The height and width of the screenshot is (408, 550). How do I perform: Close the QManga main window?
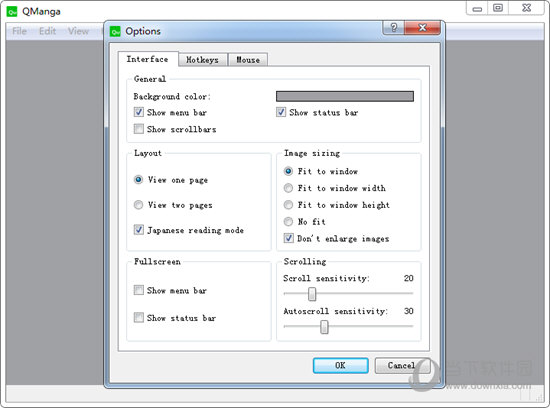(526, 8)
